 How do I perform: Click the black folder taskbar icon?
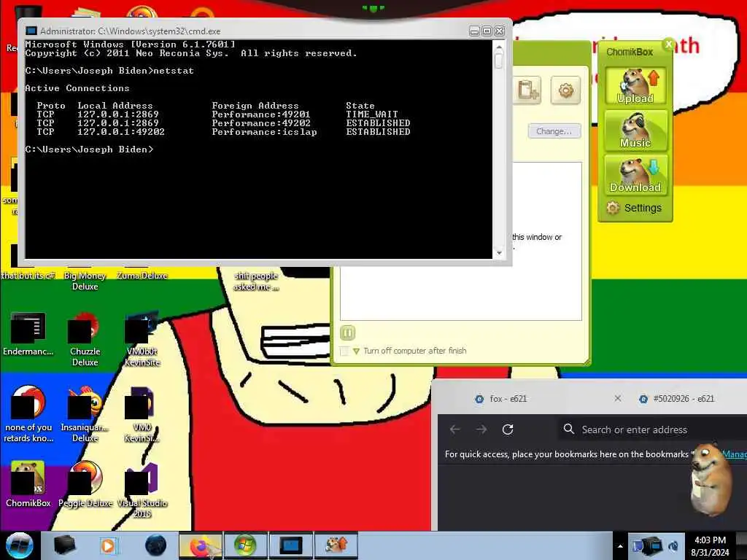click(64, 545)
